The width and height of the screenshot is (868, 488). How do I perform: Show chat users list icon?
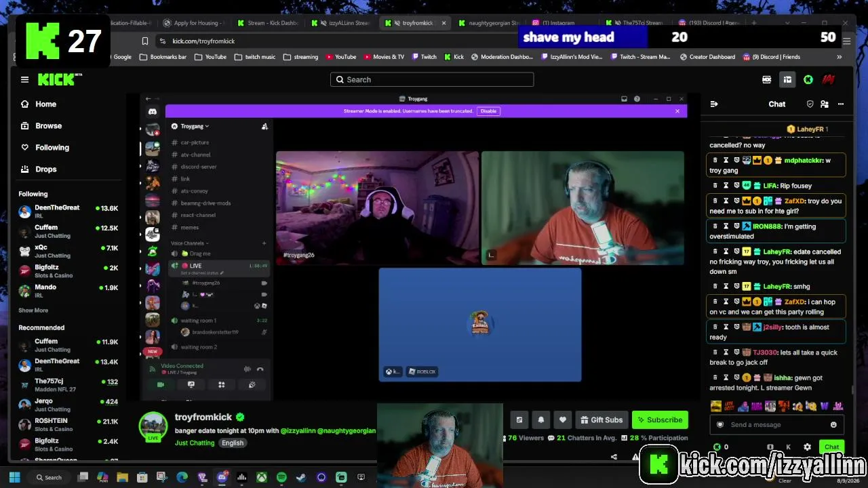825,104
